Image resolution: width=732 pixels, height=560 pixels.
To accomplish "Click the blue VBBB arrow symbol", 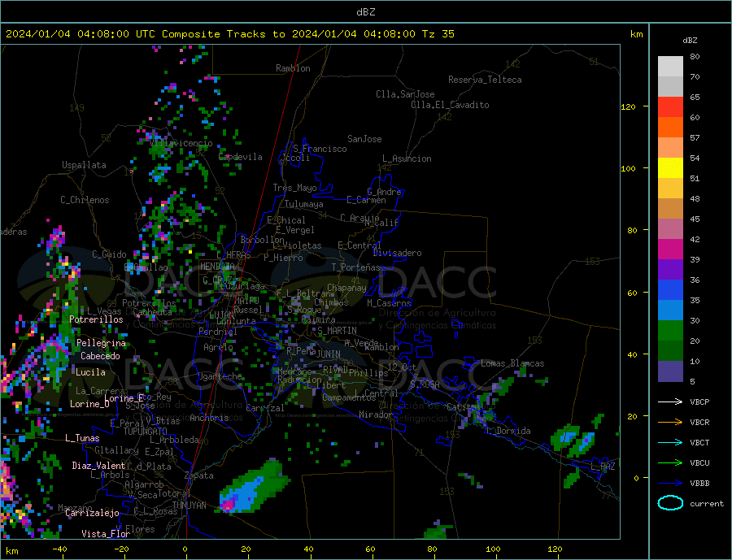I will (670, 484).
